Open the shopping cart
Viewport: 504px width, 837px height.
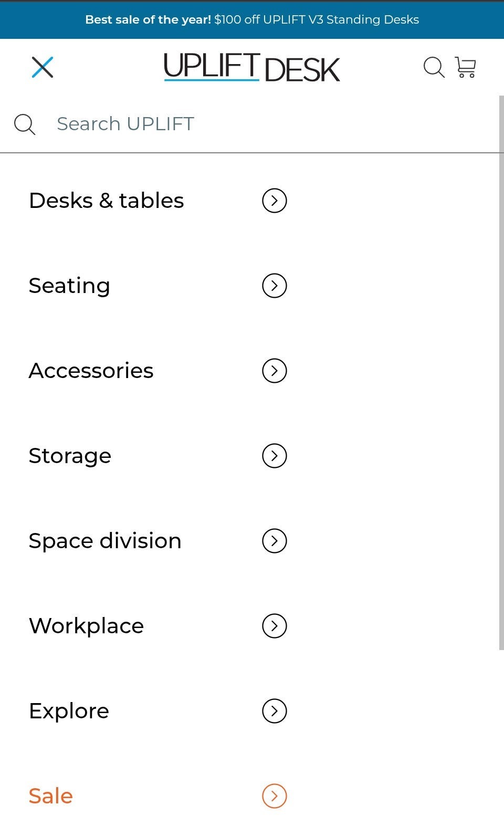tap(465, 67)
